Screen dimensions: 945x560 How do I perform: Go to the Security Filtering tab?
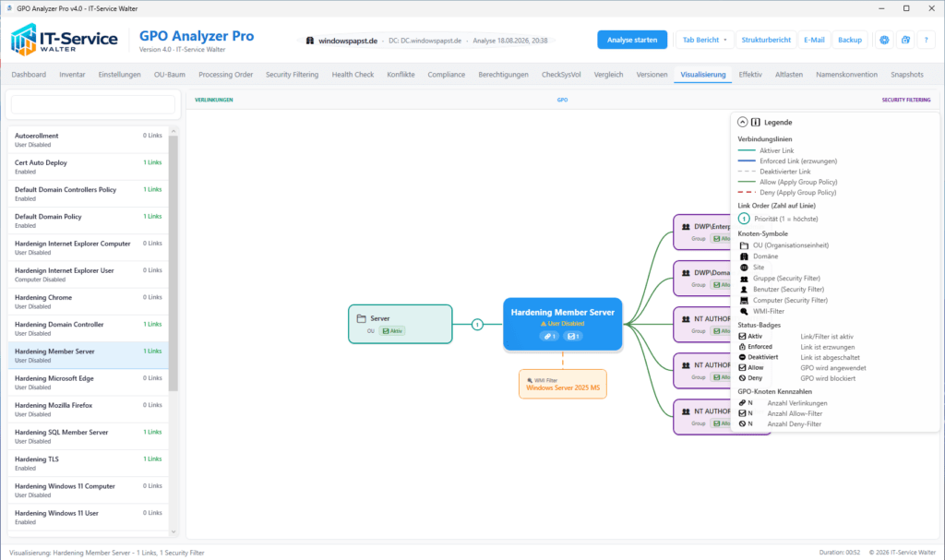292,75
